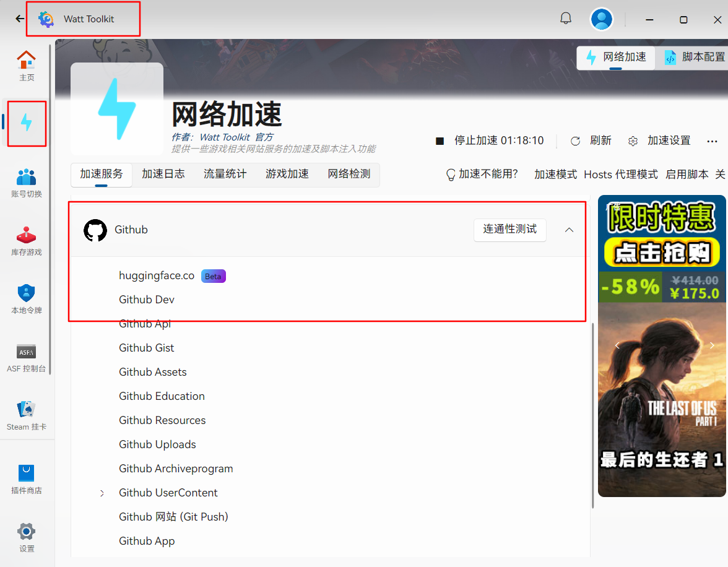Show previous ad with left arrow
The height and width of the screenshot is (567, 728).
[617, 345]
